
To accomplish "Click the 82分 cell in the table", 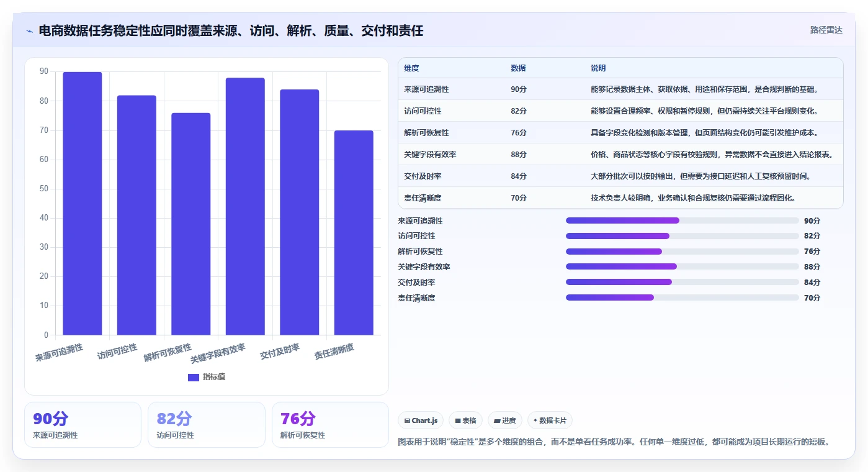I will [519, 111].
